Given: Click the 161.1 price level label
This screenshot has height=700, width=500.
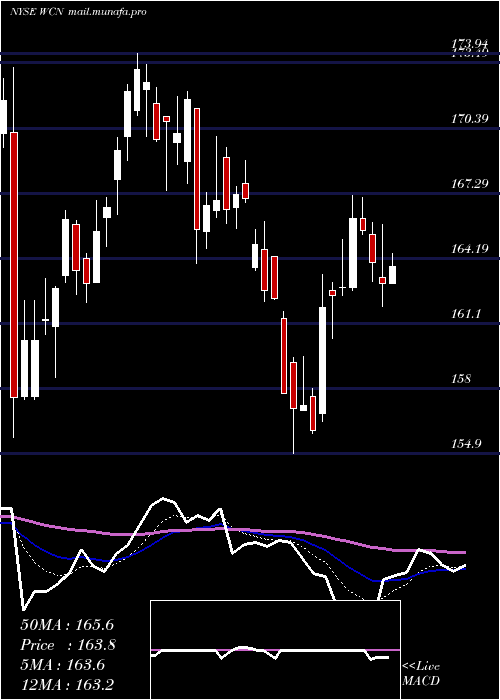Looking at the screenshot, I should tap(466, 313).
